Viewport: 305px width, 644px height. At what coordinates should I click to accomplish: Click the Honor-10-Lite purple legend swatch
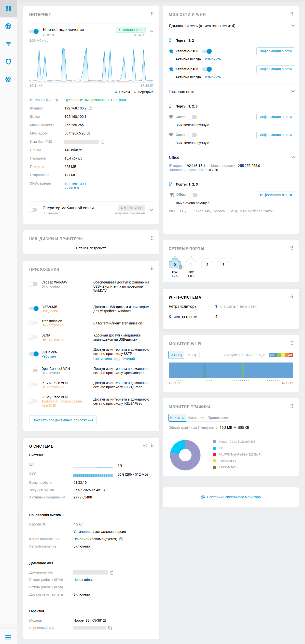coord(214,442)
